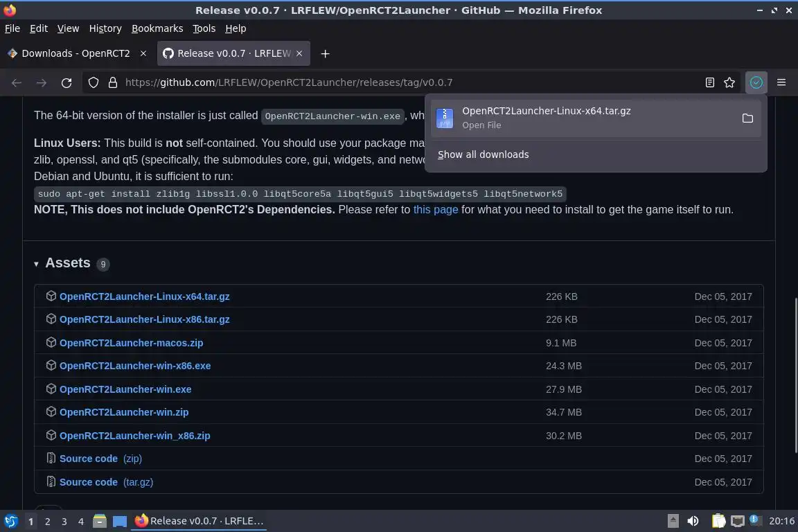Open file manager from taskbar
The height and width of the screenshot is (532, 798).
99,521
